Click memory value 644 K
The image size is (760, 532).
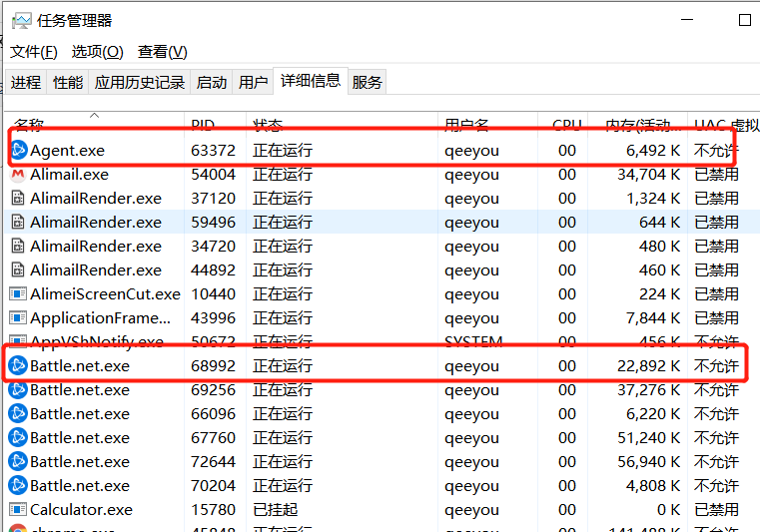(660, 222)
